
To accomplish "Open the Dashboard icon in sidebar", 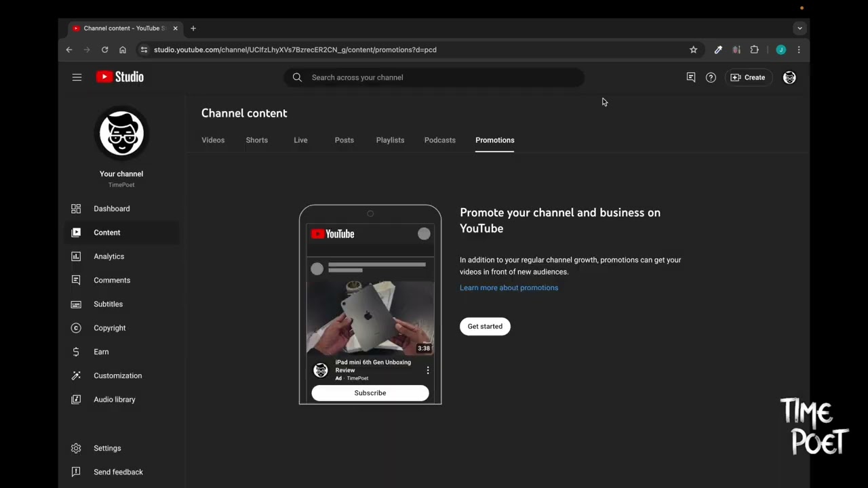I will (x=76, y=209).
